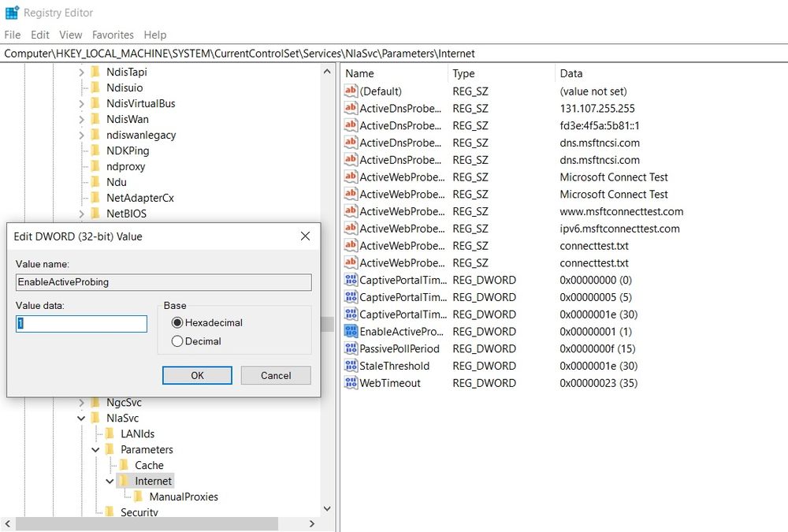Screen dimensions: 788x532
Task: Click tree horizontal scroll left arrow
Action: 8,523
